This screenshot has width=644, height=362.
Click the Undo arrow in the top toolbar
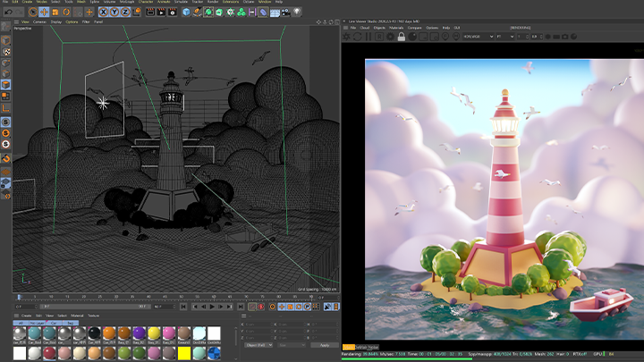[8, 13]
